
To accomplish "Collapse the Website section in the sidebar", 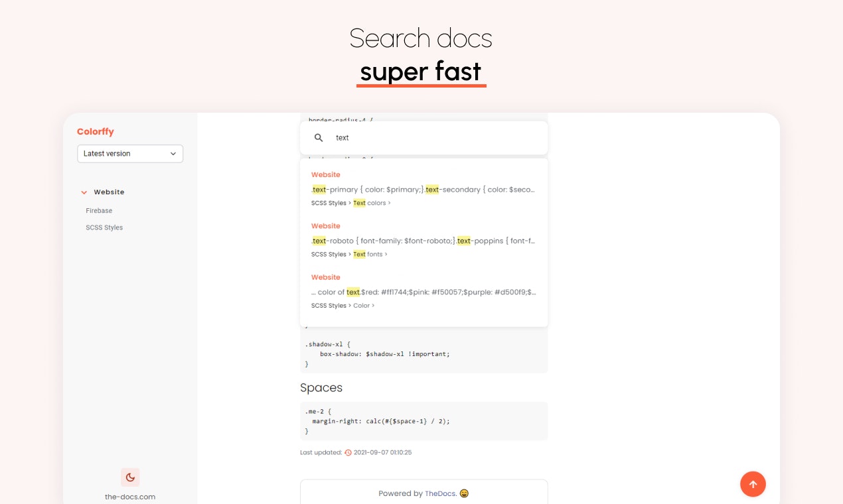I will [84, 192].
